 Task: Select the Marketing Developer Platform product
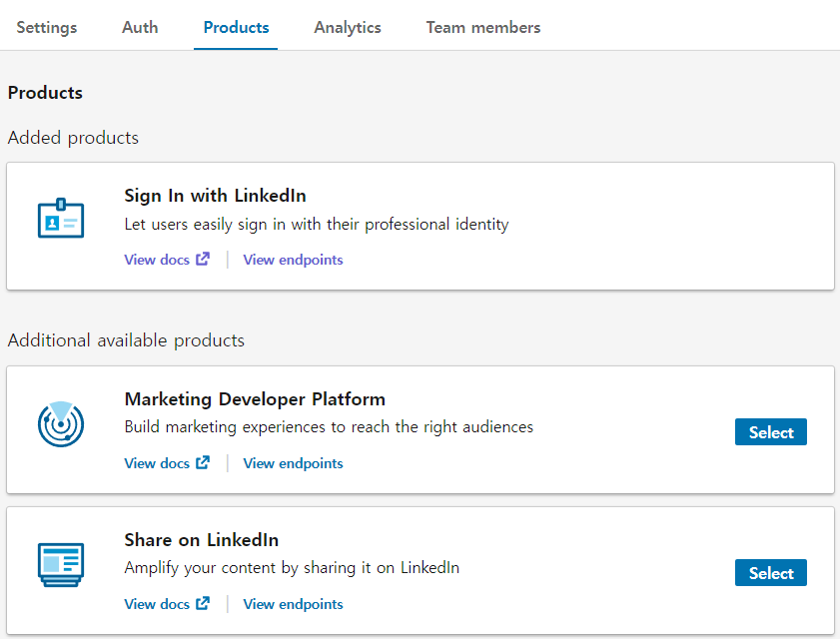(x=770, y=432)
